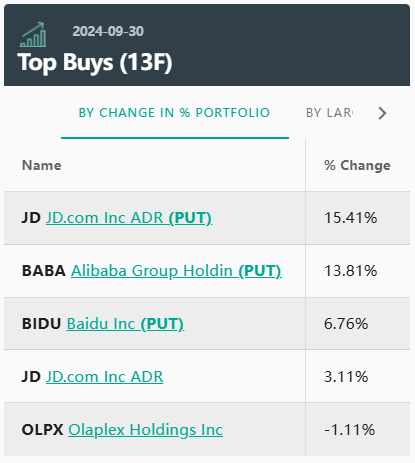Open the JD.com Inc ADR non-put link
The image size is (415, 463).
click(x=105, y=377)
